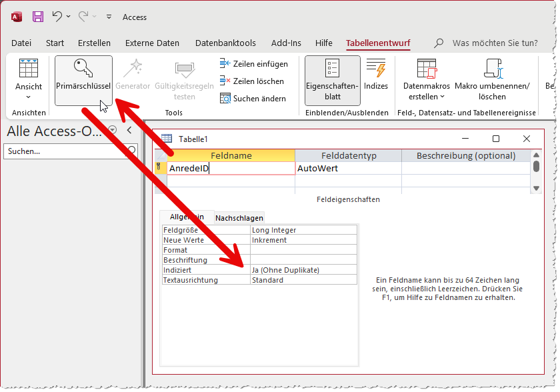Click the Was möchten Sie tun search box
The image size is (560, 392).
495,43
